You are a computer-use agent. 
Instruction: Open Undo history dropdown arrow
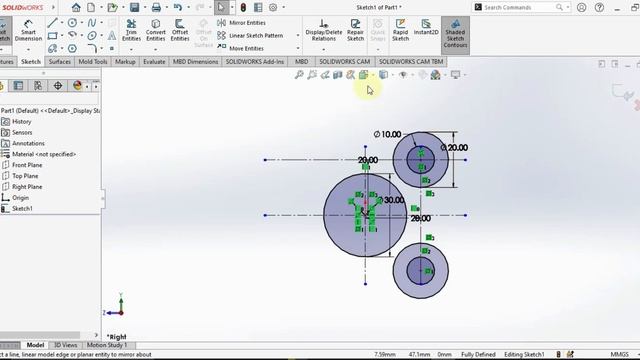pos(188,7)
